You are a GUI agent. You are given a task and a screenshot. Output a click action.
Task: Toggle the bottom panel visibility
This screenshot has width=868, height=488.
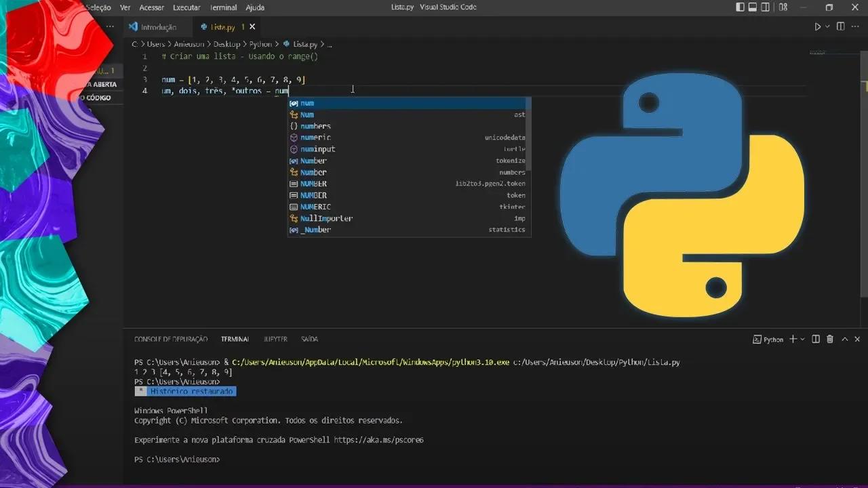pyautogui.click(x=753, y=7)
